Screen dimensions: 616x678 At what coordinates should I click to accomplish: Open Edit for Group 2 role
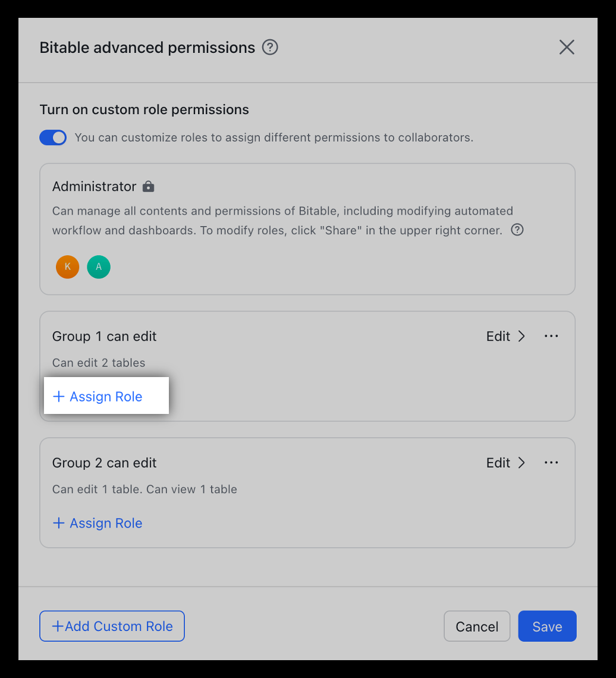[505, 463]
